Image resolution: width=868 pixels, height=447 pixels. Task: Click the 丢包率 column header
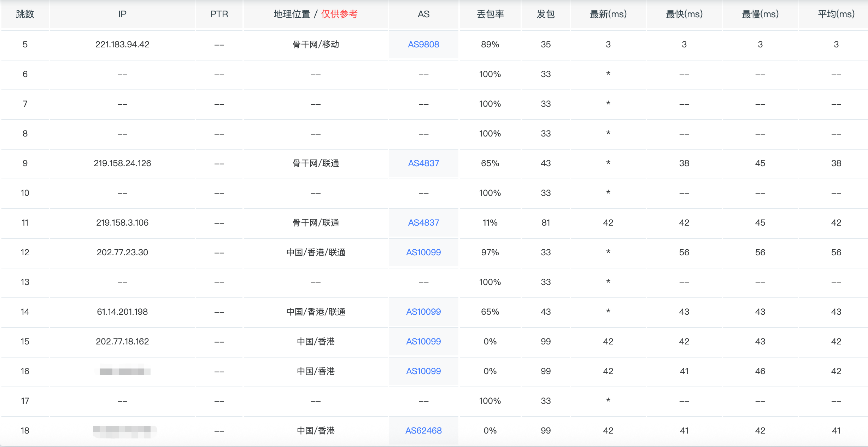tap(490, 14)
